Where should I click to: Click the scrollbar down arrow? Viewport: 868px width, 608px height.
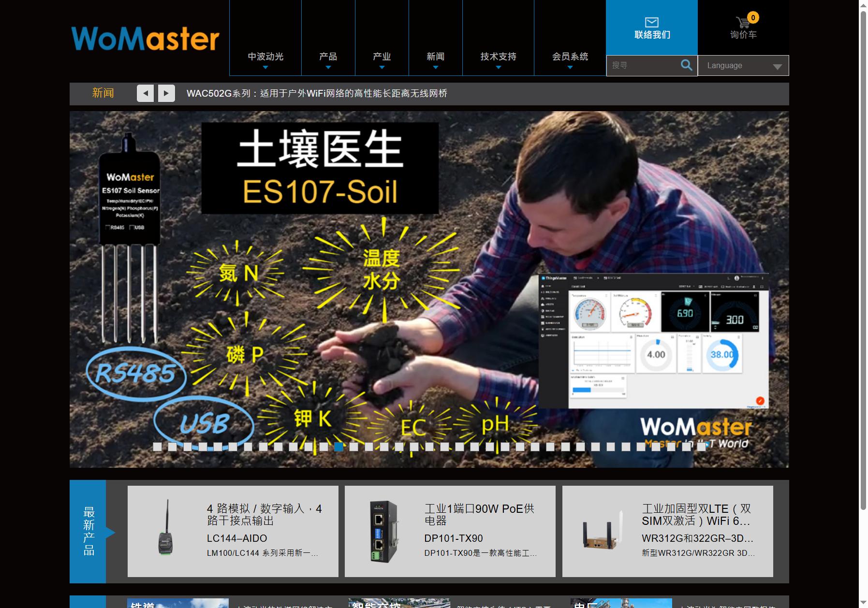click(863, 603)
